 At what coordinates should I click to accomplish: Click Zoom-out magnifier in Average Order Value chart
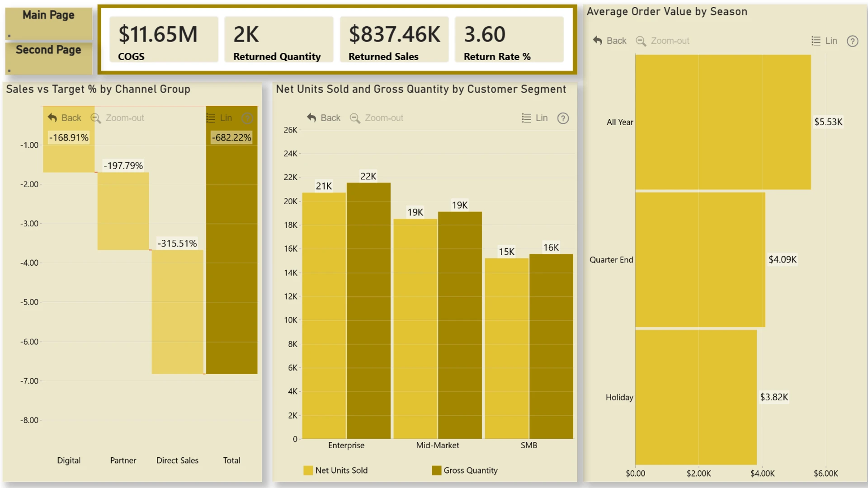pos(641,41)
